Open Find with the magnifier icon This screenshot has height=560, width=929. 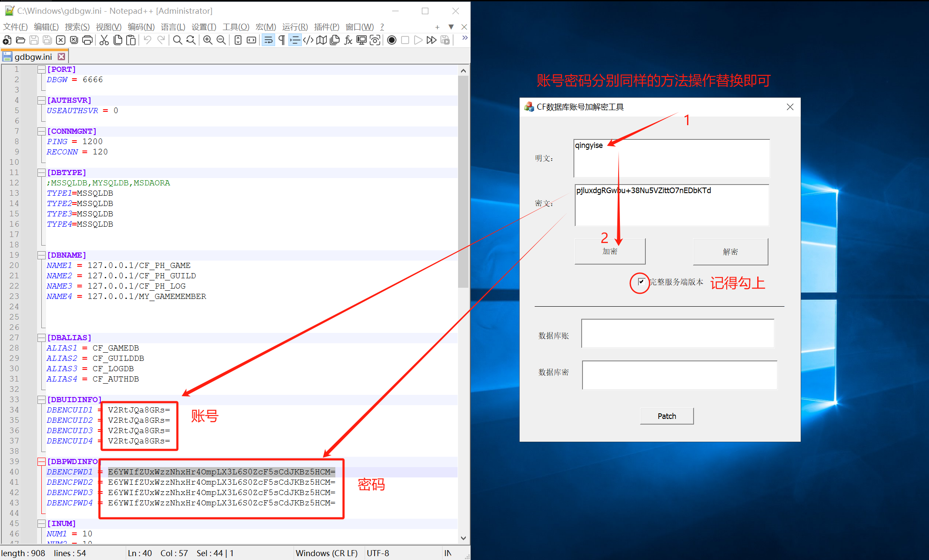(x=177, y=40)
